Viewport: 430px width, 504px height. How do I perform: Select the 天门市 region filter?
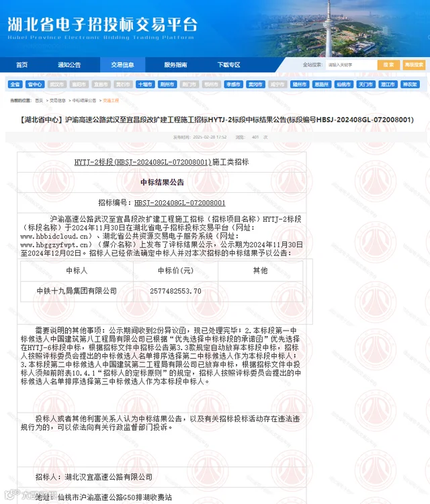tap(365, 84)
